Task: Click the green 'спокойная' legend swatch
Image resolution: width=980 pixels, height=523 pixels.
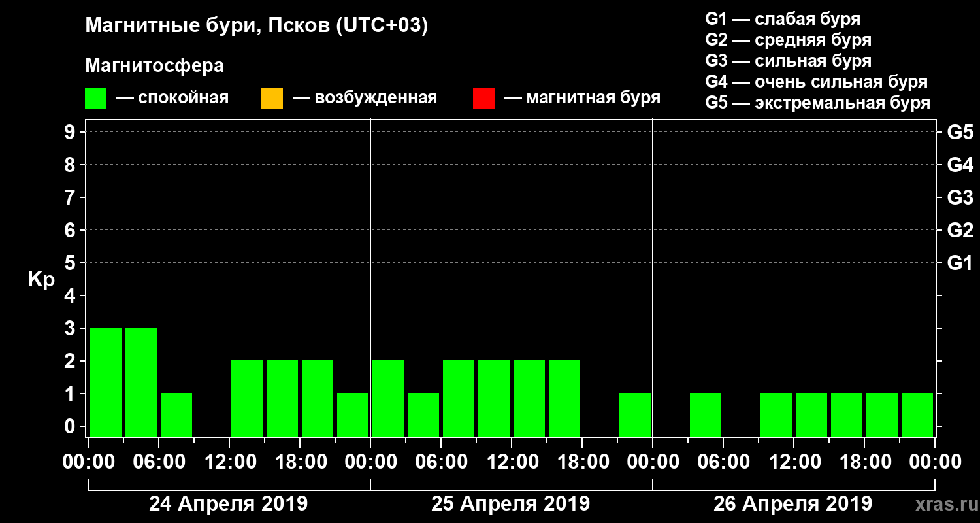Action: coord(96,99)
